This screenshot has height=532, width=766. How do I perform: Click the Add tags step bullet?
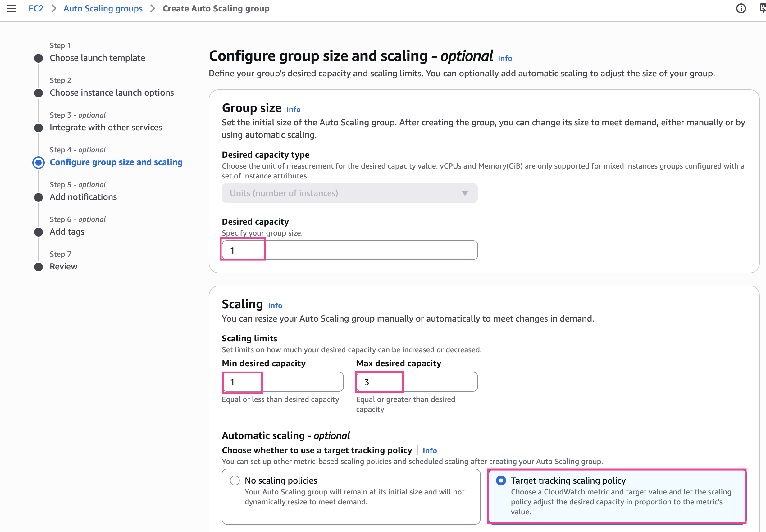39,232
